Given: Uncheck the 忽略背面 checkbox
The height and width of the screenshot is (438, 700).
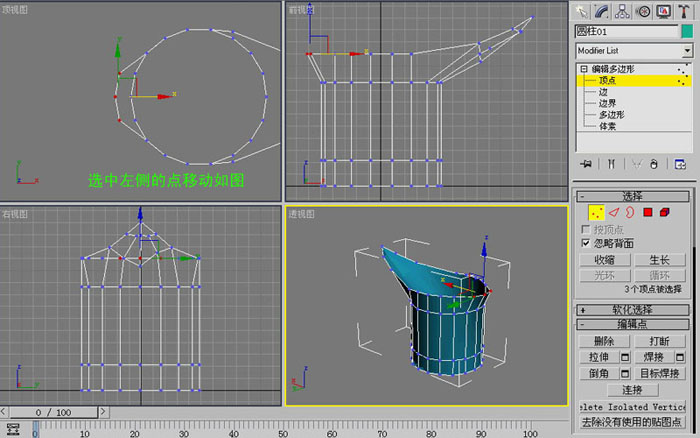Looking at the screenshot, I should (586, 243).
